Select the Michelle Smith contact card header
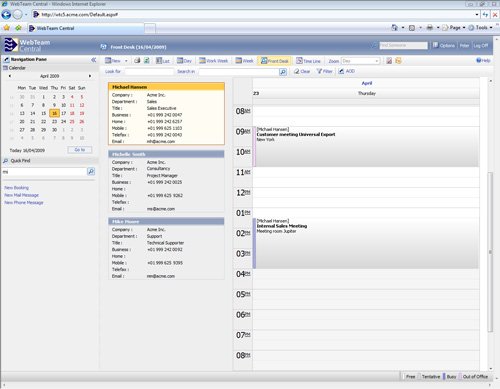The image size is (500, 389). [166, 154]
